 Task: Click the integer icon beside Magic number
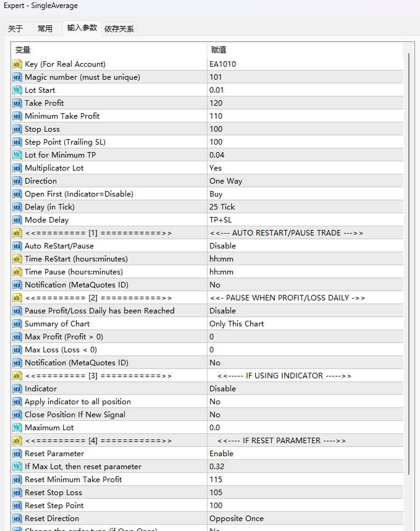tap(17, 77)
